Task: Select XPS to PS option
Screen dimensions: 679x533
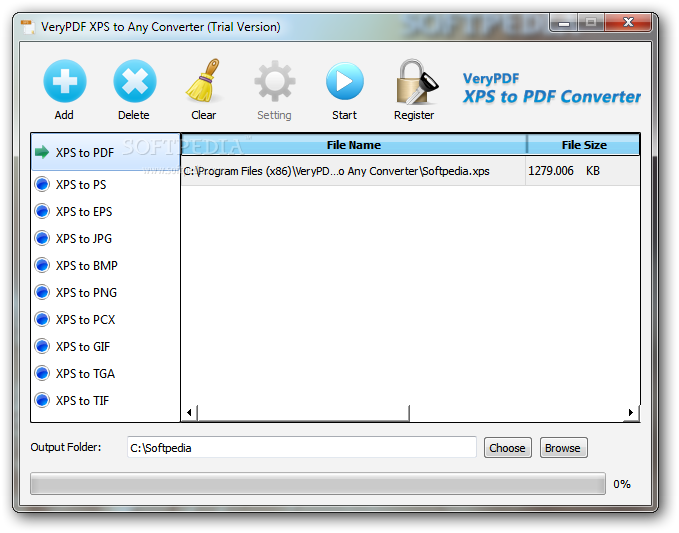Action: 105,184
